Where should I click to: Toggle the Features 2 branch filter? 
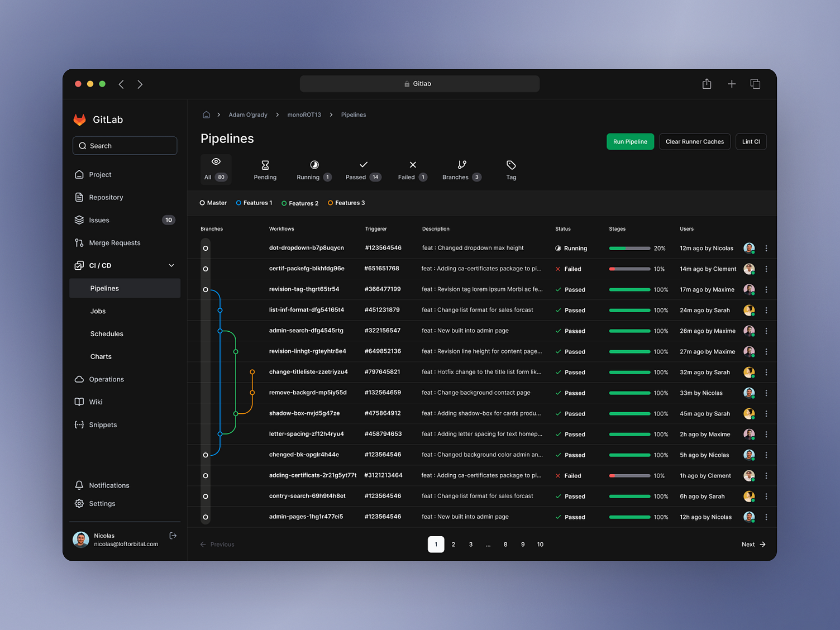[300, 203]
